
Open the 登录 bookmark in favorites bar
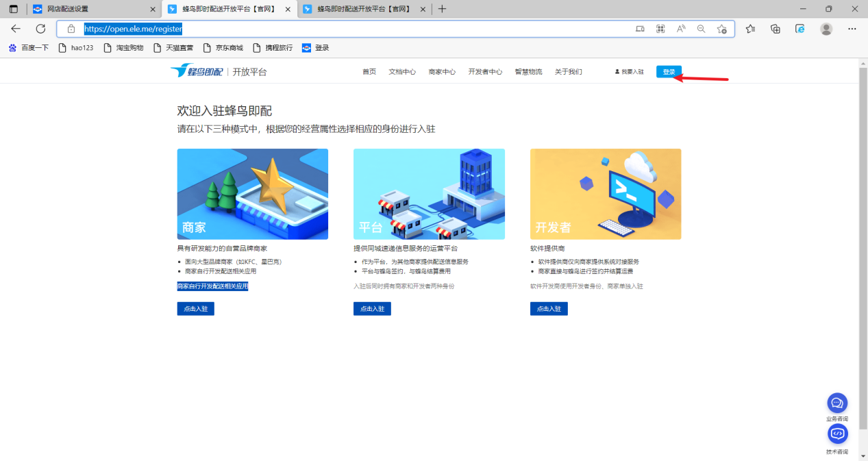pos(316,48)
